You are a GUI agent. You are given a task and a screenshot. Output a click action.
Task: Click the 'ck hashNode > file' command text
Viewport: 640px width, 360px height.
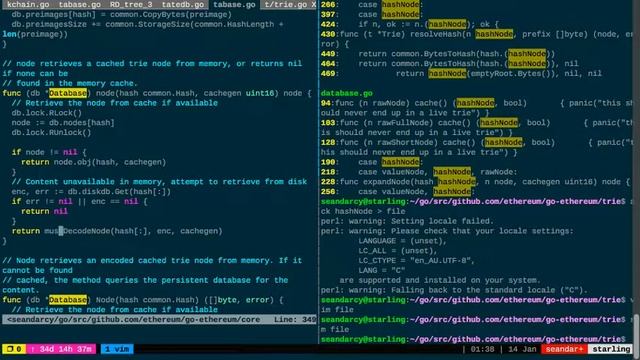pyautogui.click(x=363, y=211)
